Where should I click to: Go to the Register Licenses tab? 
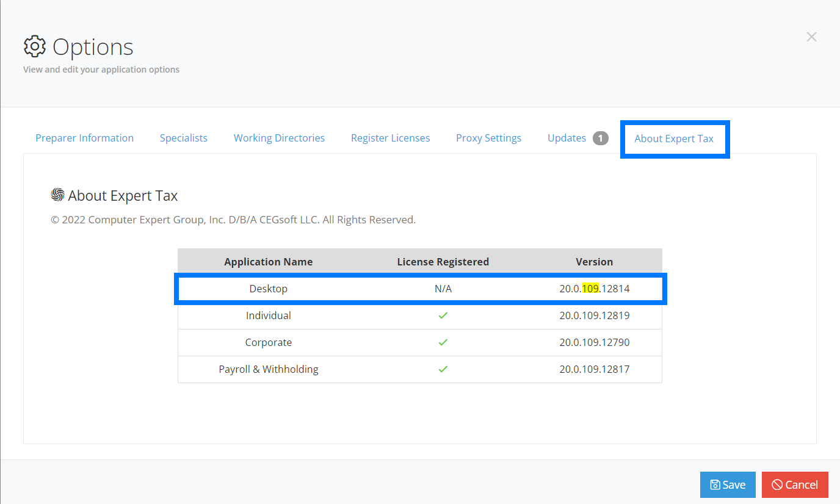(390, 138)
